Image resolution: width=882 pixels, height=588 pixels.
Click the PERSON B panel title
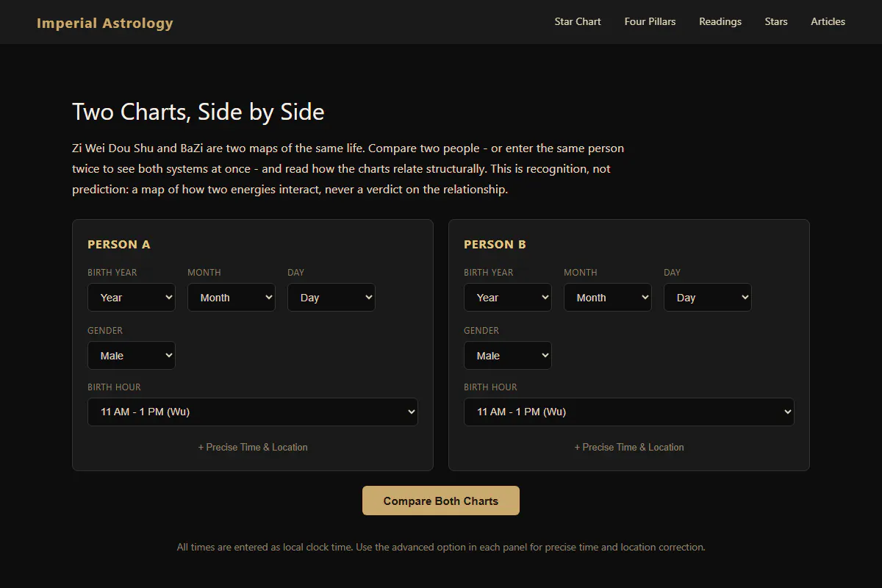coord(495,245)
